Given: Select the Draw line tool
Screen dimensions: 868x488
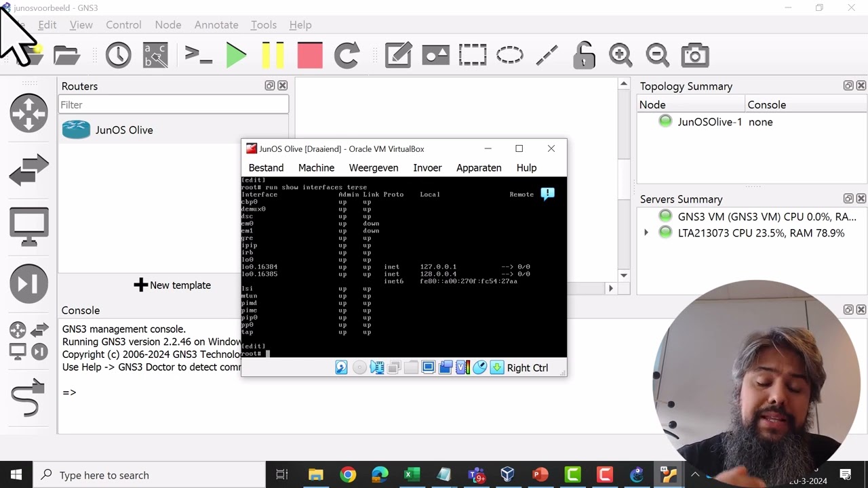Looking at the screenshot, I should (x=547, y=55).
